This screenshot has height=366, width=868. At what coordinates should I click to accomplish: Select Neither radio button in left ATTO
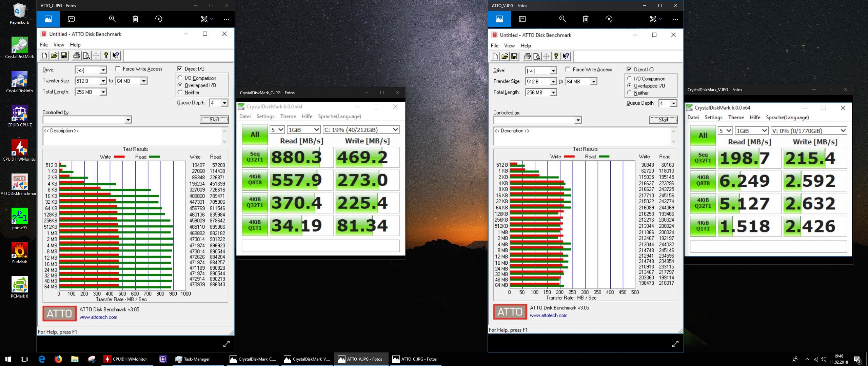pyautogui.click(x=180, y=93)
